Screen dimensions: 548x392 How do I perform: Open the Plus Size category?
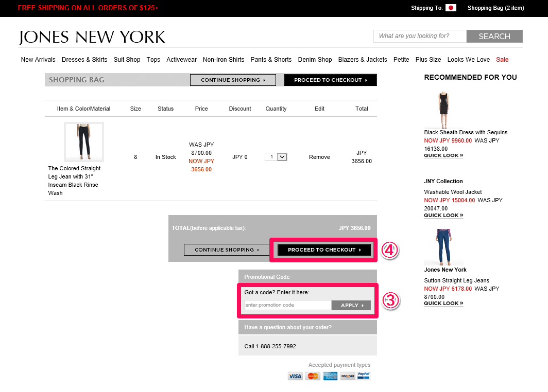coord(428,59)
